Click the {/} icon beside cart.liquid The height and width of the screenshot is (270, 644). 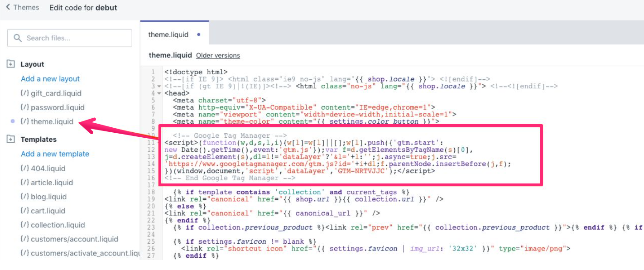(x=25, y=211)
